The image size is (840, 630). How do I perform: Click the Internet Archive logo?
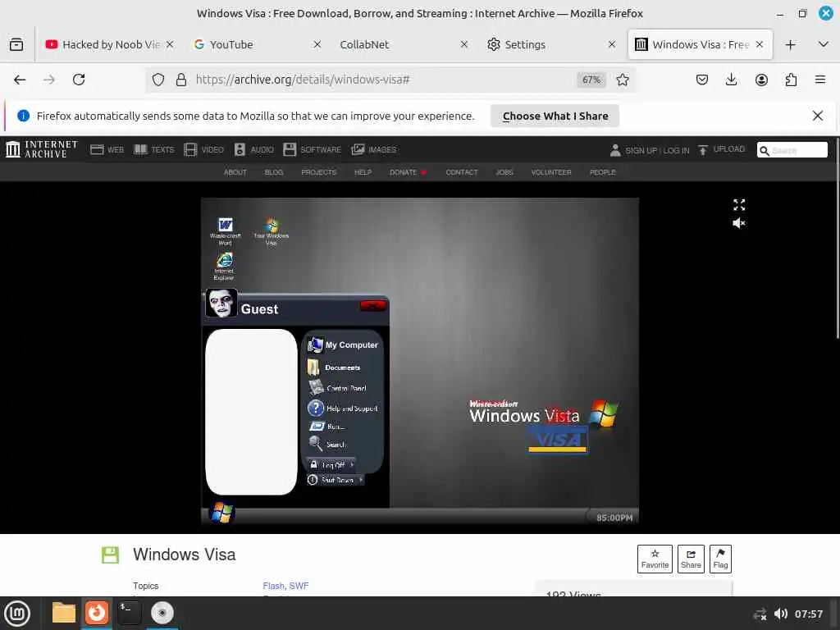[x=42, y=149]
